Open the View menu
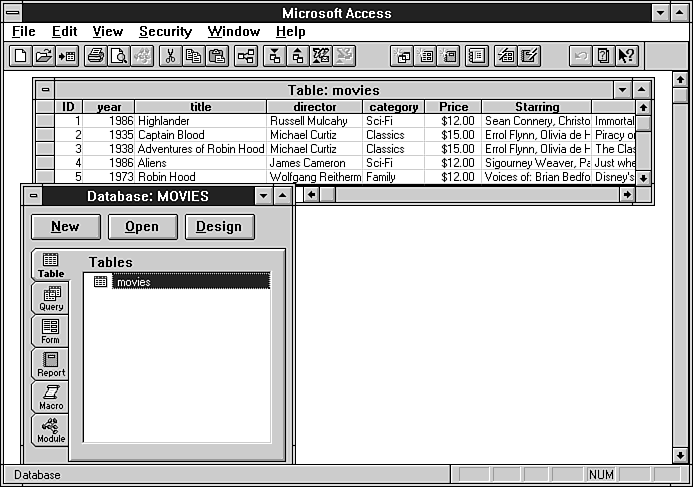The height and width of the screenshot is (487, 693). 107,31
